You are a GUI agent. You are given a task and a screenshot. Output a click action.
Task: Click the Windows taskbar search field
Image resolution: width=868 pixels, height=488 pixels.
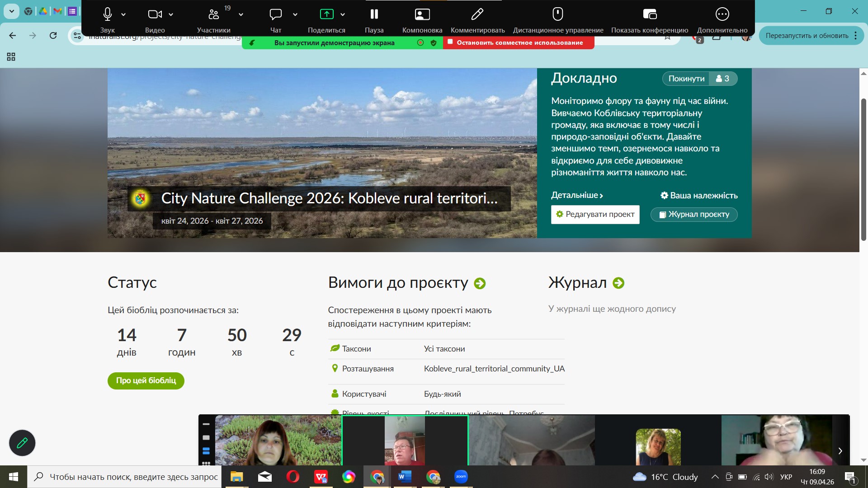click(133, 477)
